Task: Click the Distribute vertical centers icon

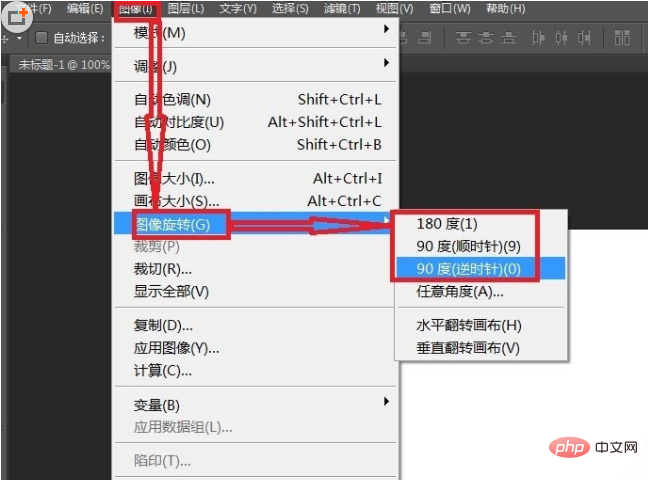Action: coord(486,38)
